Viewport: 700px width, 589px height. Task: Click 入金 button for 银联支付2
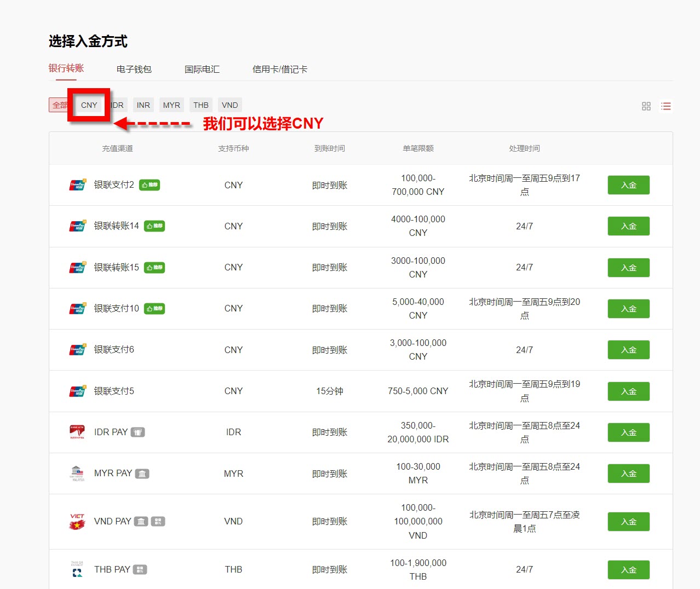click(x=628, y=185)
